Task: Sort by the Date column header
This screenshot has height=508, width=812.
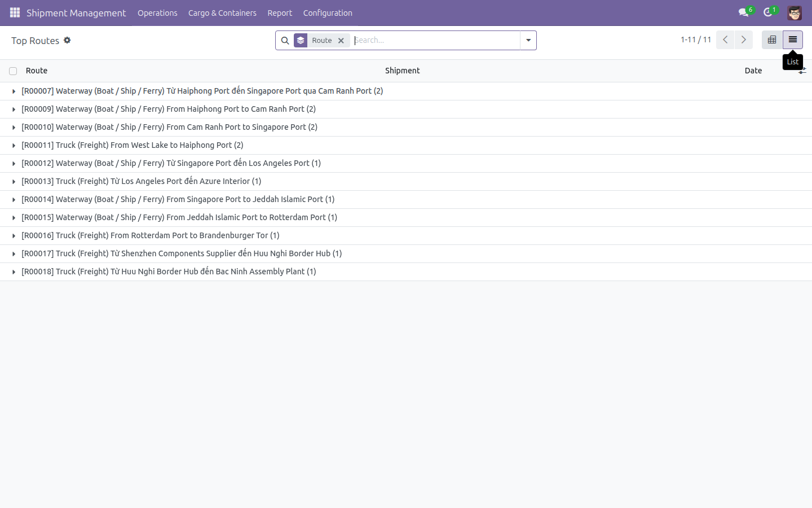Action: click(x=753, y=71)
